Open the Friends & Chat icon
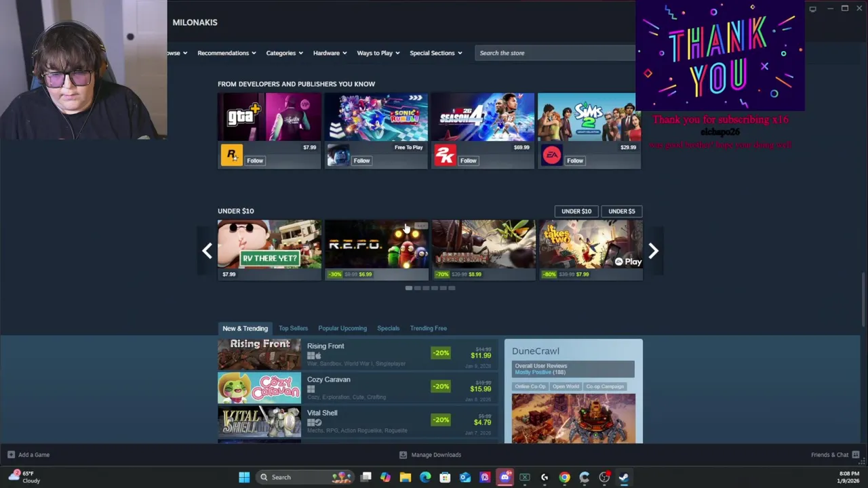This screenshot has width=868, height=488. point(856,455)
